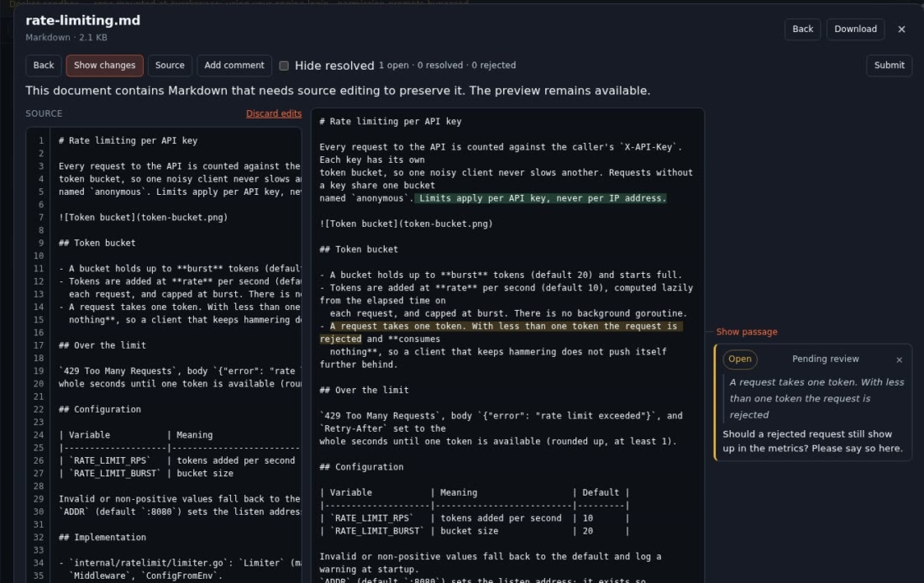Click source line '# Rate limiting per API key'
This screenshot has height=583, width=924.
128,141
